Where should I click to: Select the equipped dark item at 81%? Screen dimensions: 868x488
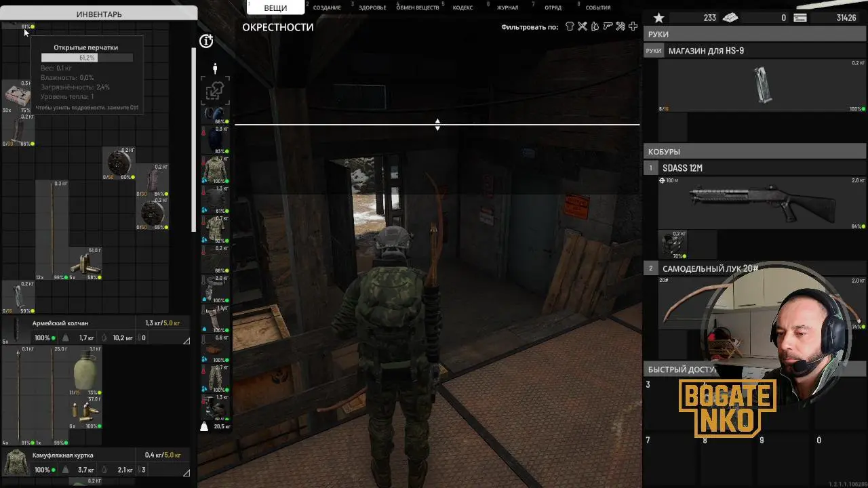click(216, 199)
